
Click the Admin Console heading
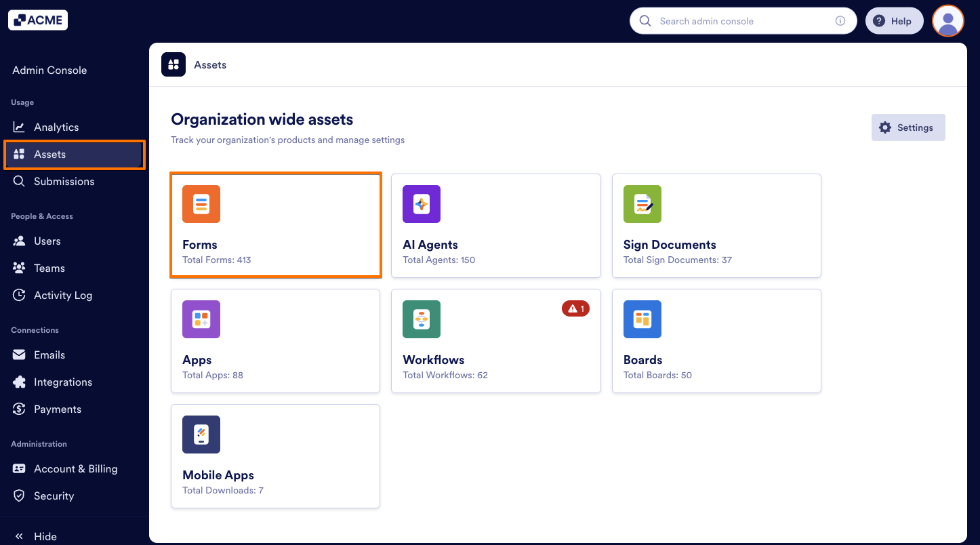click(x=49, y=70)
